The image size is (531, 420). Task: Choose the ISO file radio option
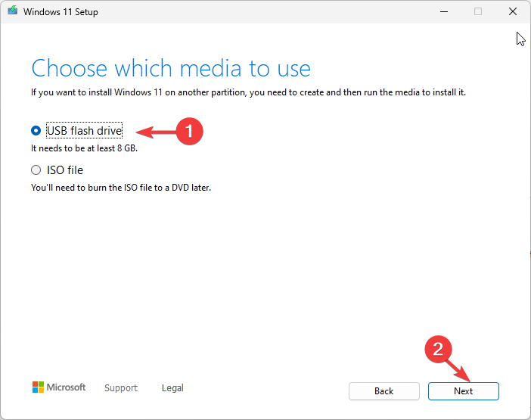36,170
